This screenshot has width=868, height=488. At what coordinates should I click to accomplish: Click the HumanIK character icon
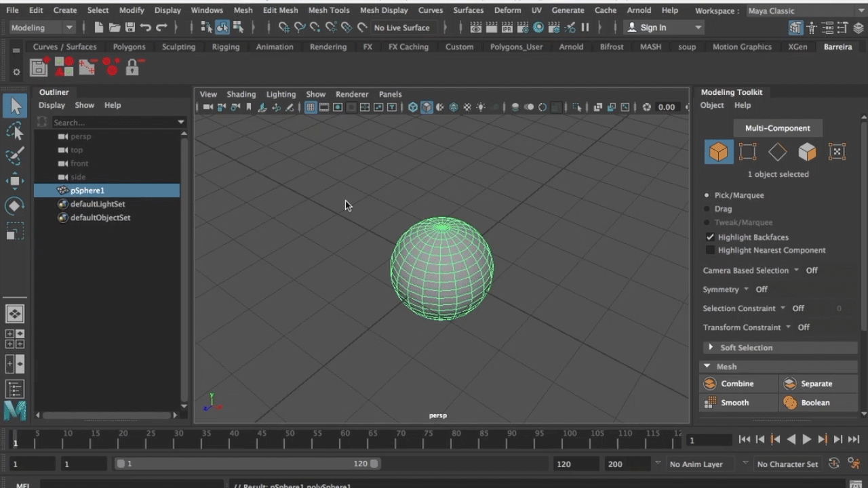[x=812, y=28]
